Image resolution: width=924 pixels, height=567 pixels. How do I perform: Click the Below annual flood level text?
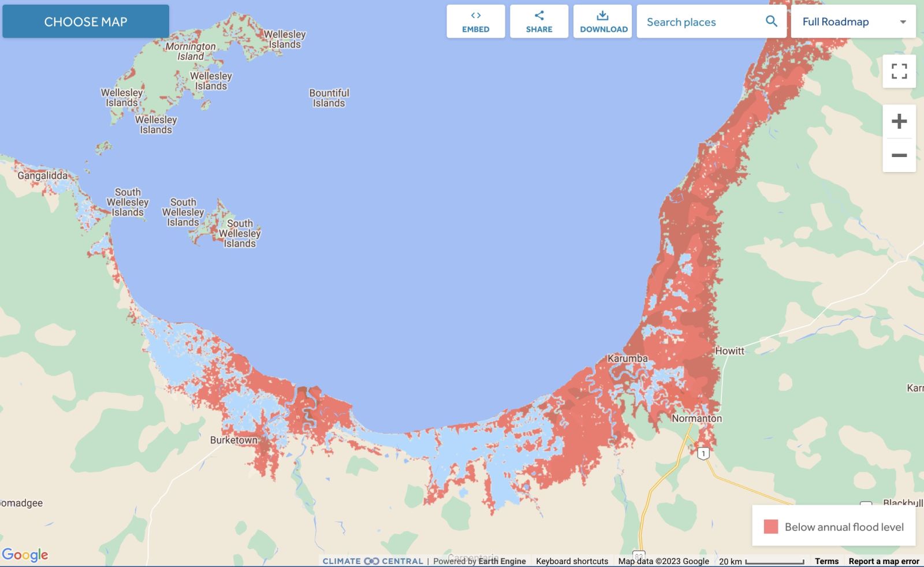(x=844, y=527)
